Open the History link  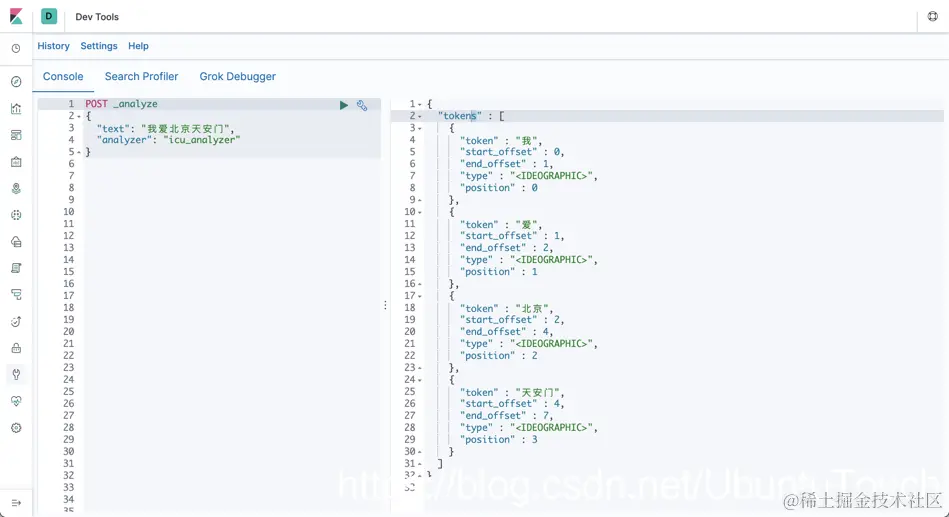point(53,46)
